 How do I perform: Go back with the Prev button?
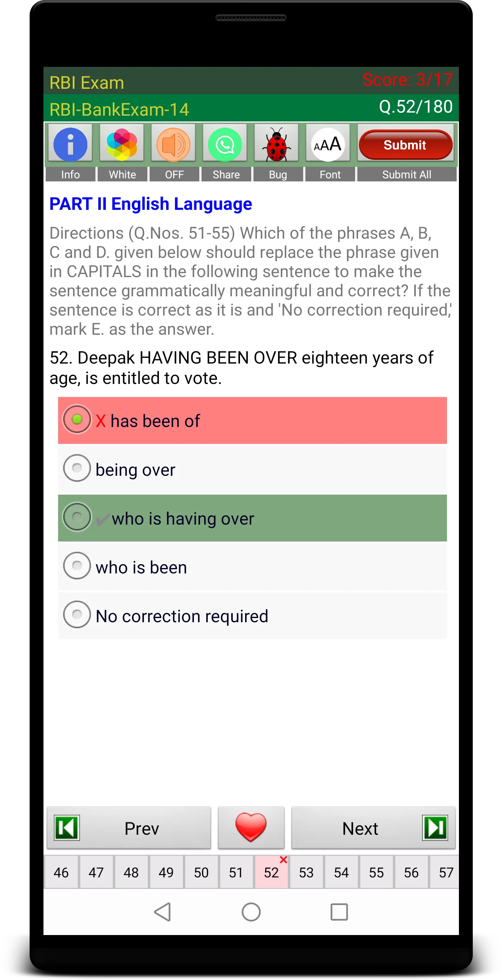pos(129,827)
